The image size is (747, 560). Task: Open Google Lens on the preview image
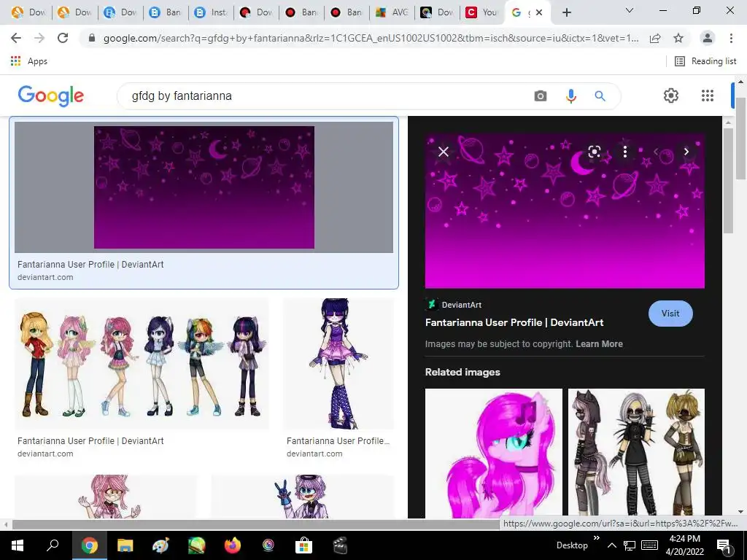pos(594,152)
